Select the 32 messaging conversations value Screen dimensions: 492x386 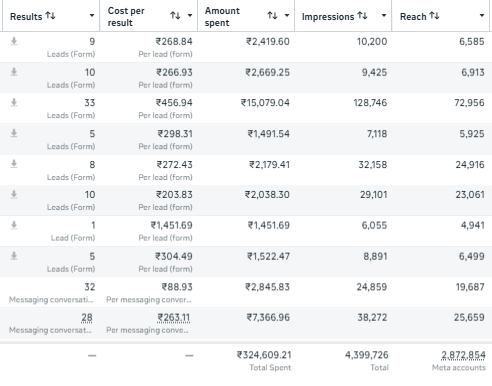[x=90, y=287]
